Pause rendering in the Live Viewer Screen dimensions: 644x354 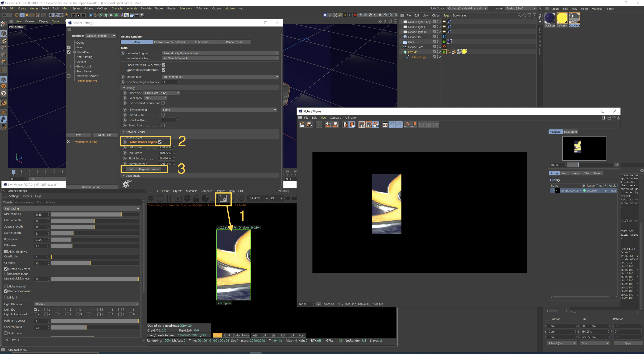click(169, 198)
